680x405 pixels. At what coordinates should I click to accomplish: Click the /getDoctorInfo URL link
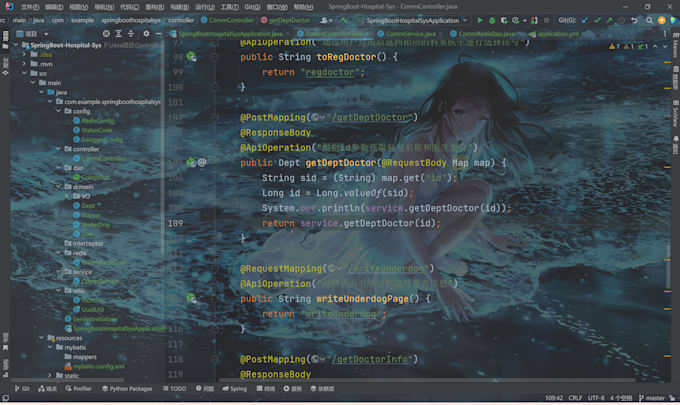tap(371, 359)
